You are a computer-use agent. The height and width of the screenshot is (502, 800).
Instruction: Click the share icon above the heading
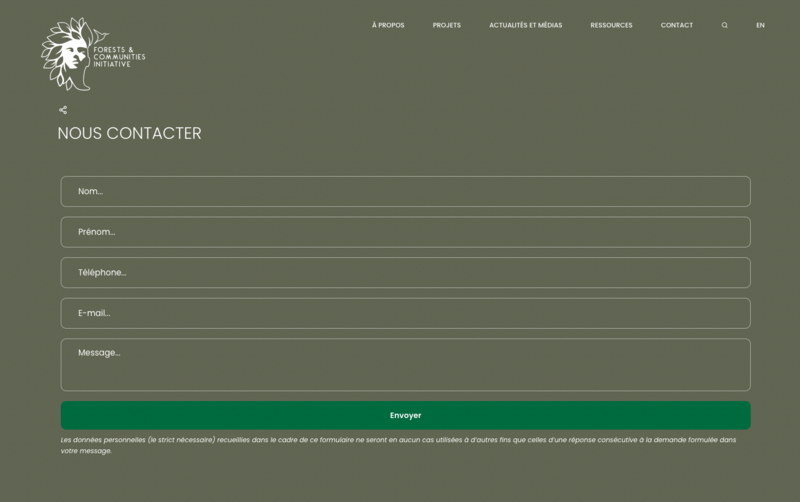pyautogui.click(x=63, y=110)
